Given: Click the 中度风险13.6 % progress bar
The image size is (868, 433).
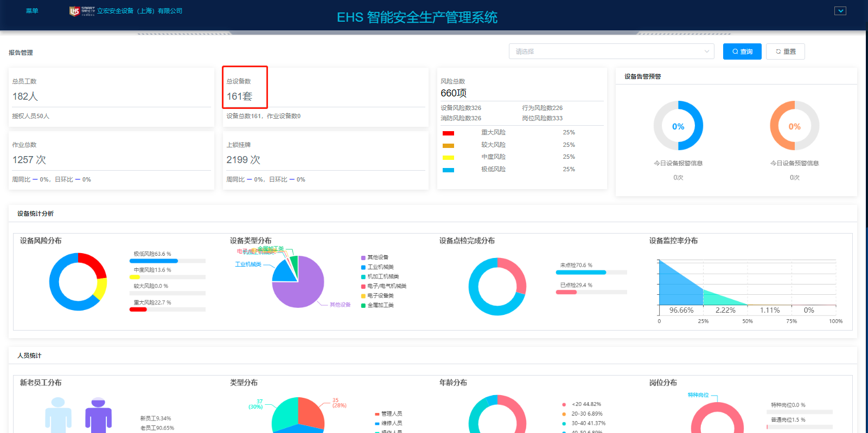Looking at the screenshot, I should tap(168, 277).
